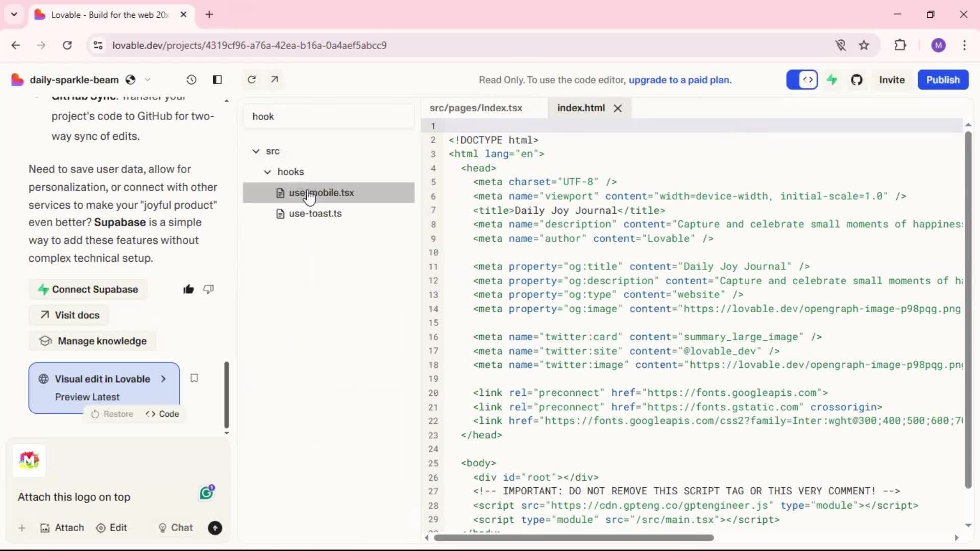
Task: Open Supabase lightning bolt icon in header
Action: tap(832, 80)
